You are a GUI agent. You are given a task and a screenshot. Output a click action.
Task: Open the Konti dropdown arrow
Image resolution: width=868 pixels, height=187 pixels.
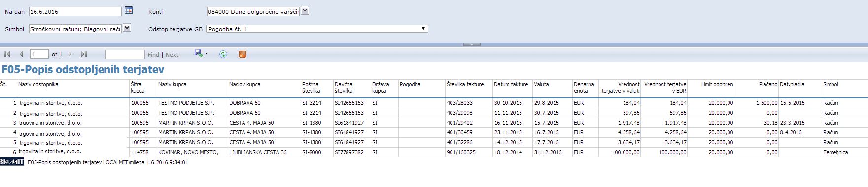coord(305,10)
